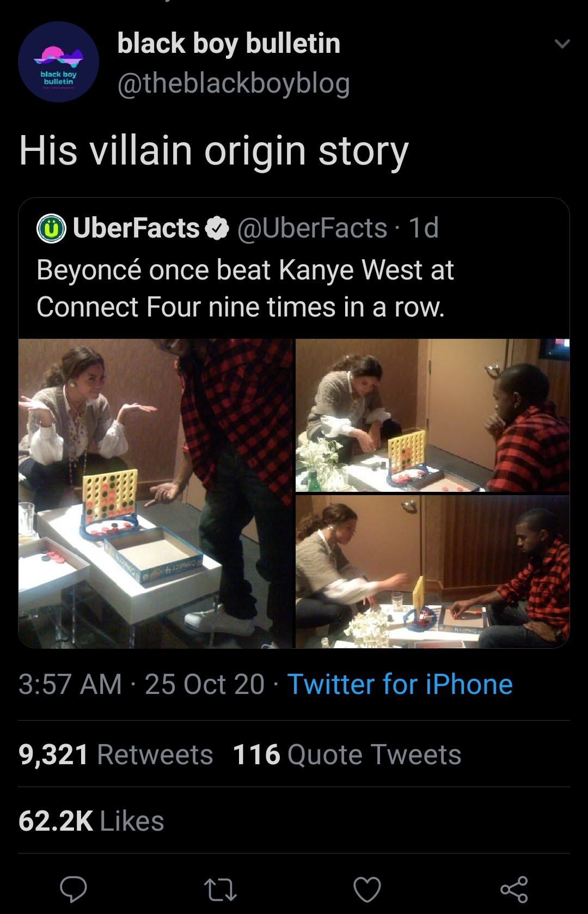Show the 62.2K Likes list

91,821
